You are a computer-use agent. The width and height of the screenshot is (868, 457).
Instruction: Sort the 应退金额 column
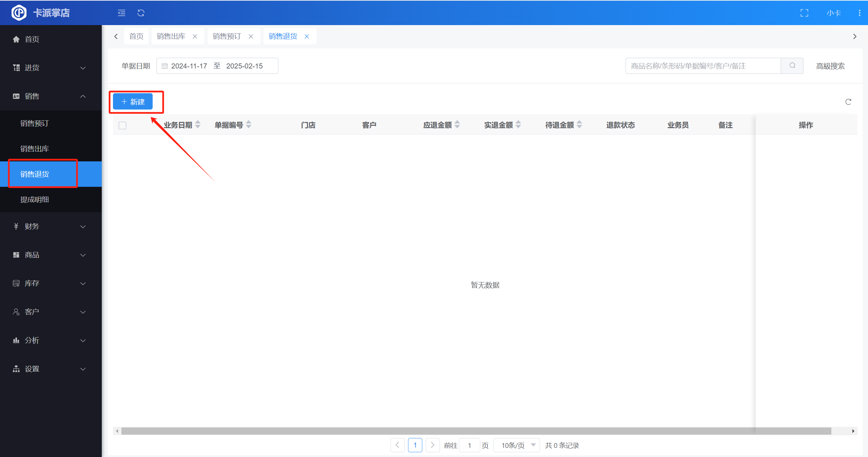457,125
